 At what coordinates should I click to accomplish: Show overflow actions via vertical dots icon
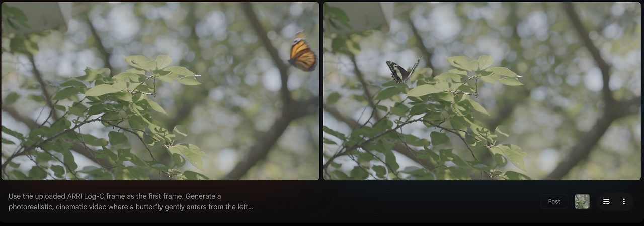click(624, 201)
